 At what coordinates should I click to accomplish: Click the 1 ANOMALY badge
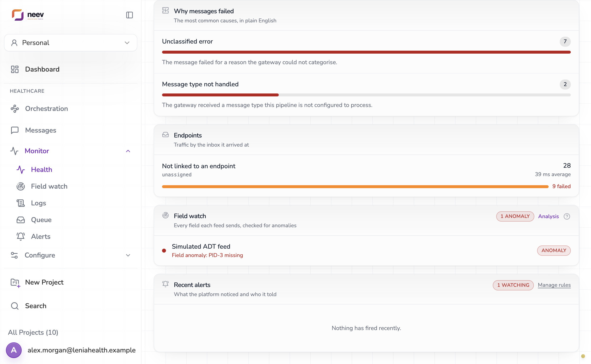[x=515, y=216]
